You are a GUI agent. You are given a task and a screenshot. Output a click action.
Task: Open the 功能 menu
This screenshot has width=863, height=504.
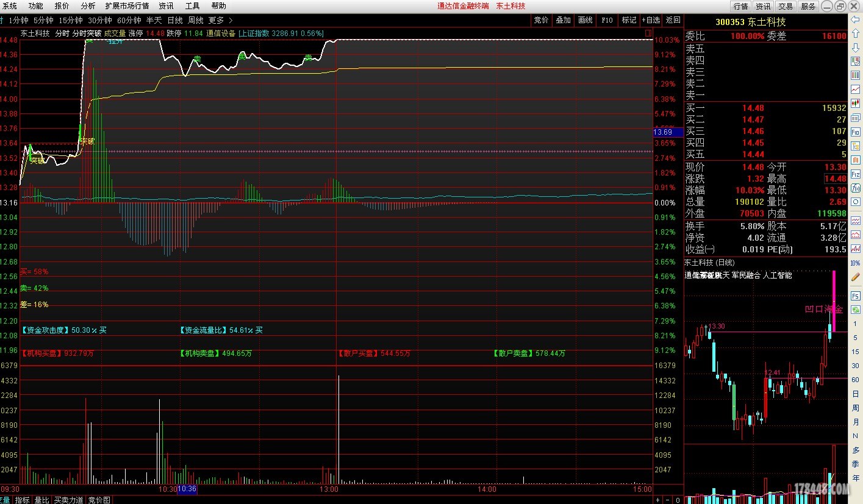[36, 5]
